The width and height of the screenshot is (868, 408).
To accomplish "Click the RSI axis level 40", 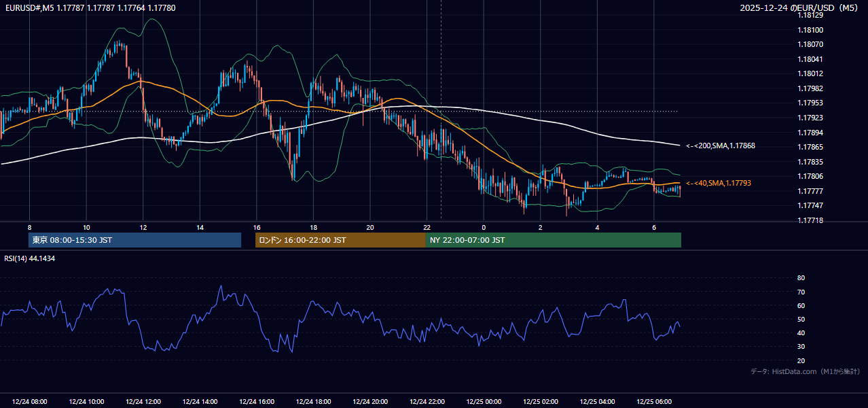I will (x=801, y=333).
